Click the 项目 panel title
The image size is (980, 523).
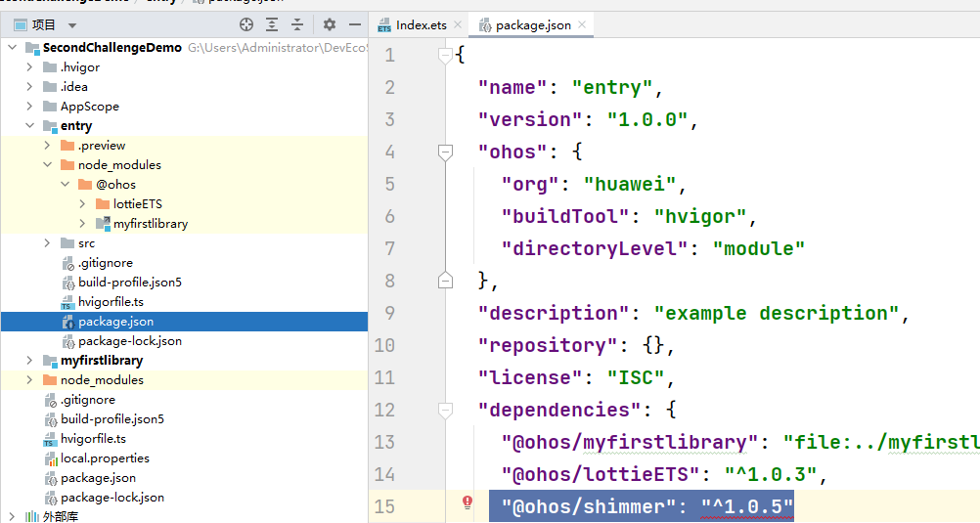(x=44, y=25)
